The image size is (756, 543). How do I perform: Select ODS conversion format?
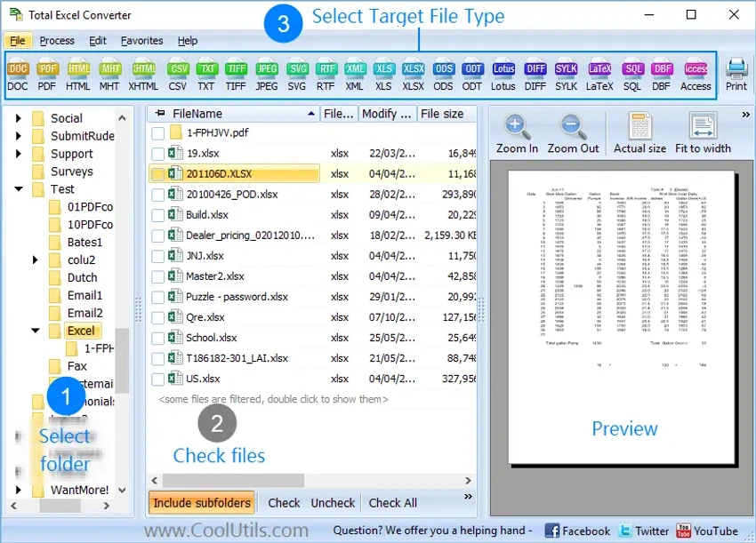pyautogui.click(x=443, y=76)
